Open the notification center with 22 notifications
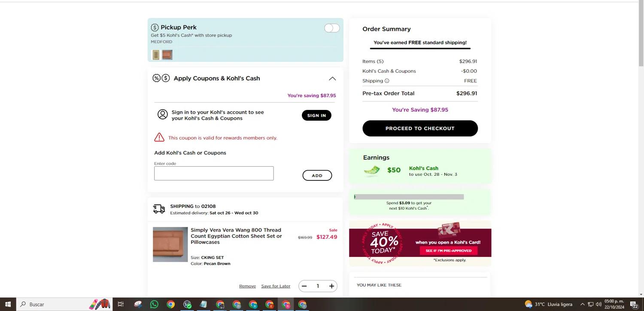Screen dimensions: 644x311 (x=634, y=304)
